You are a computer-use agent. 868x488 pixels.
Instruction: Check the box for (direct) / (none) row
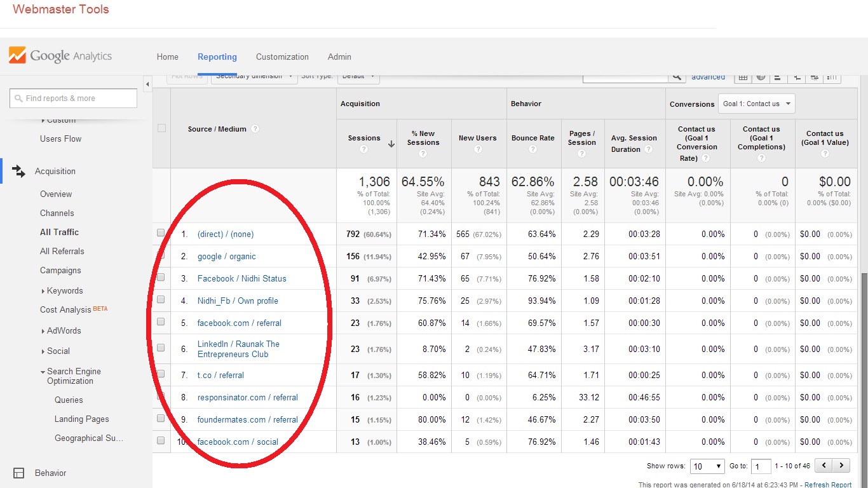click(x=161, y=233)
